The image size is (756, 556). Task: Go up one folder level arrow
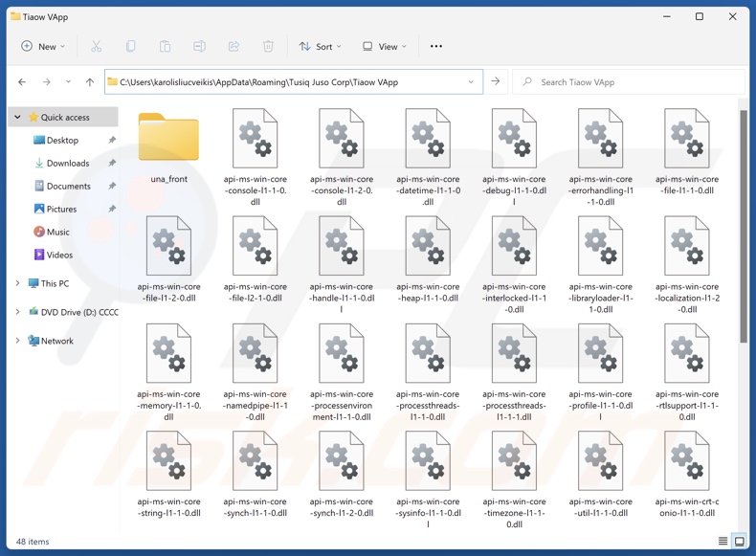pos(90,82)
